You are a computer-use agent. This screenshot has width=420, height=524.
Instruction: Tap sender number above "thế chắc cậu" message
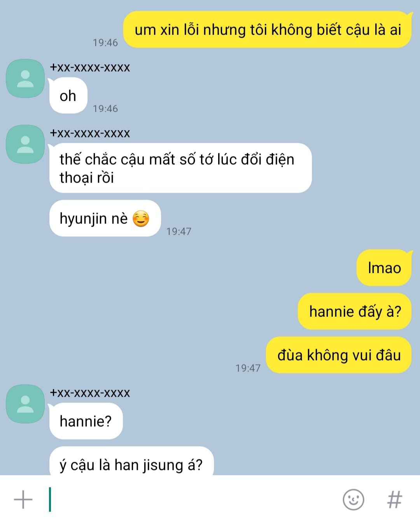point(90,133)
